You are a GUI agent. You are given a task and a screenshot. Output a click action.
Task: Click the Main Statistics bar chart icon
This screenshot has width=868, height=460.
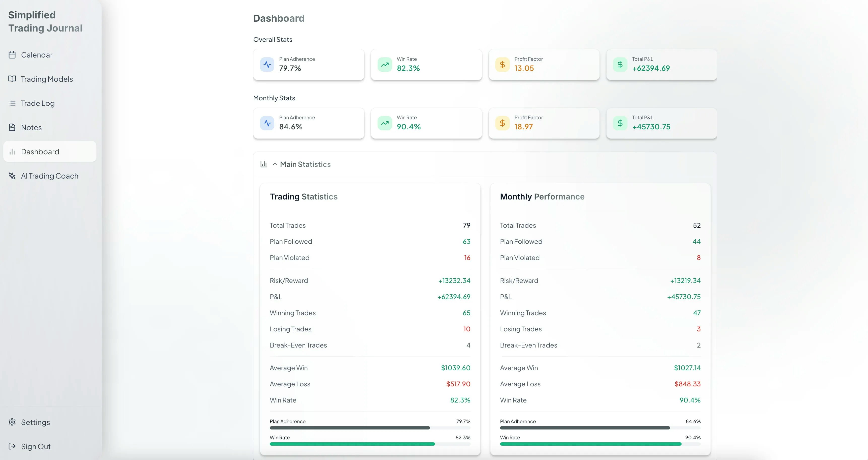click(263, 164)
